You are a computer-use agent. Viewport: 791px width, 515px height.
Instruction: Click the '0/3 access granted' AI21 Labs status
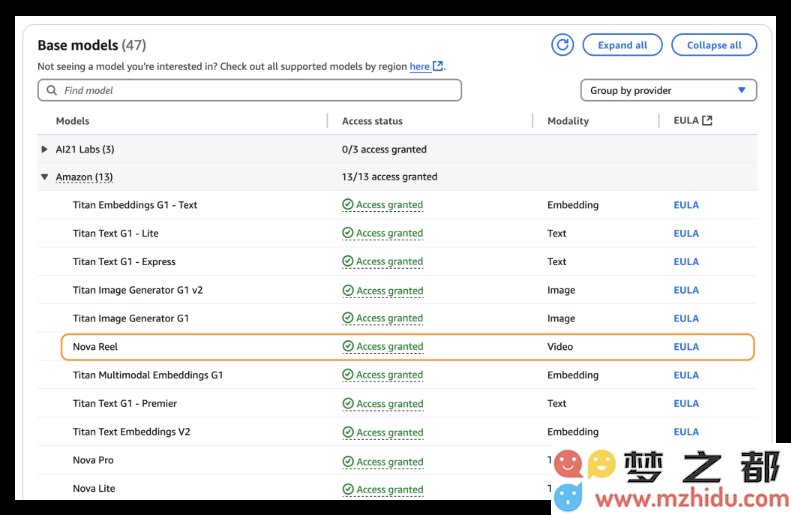[384, 149]
